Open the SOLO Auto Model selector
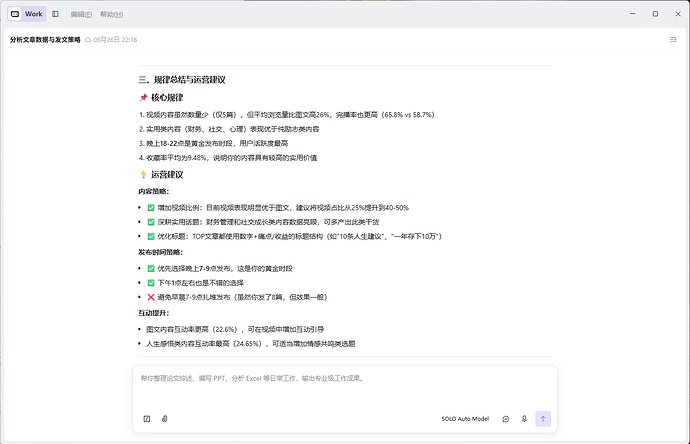 click(465, 419)
